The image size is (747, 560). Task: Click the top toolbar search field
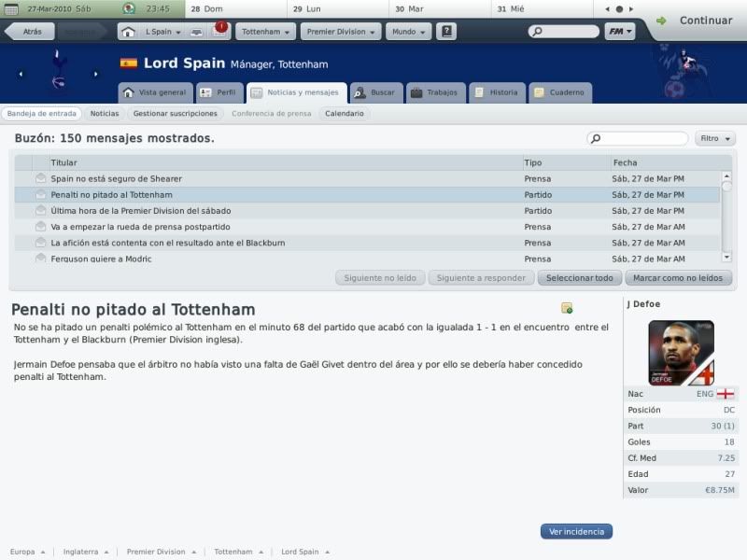pos(564,32)
